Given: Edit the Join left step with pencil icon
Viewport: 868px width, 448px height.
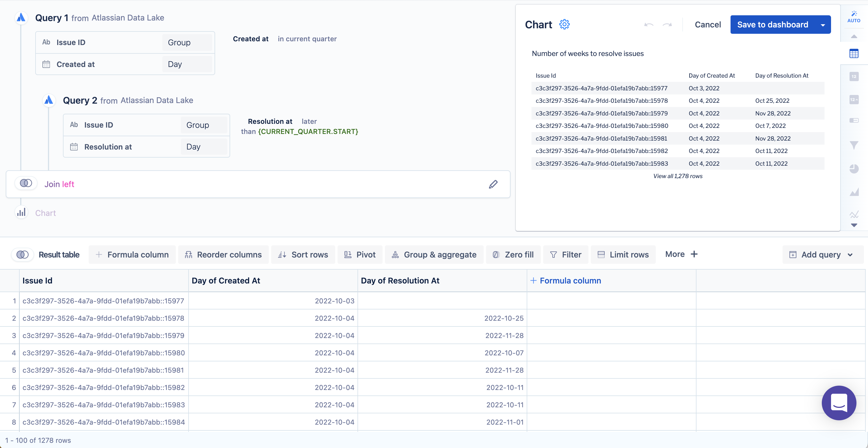Looking at the screenshot, I should [x=493, y=184].
